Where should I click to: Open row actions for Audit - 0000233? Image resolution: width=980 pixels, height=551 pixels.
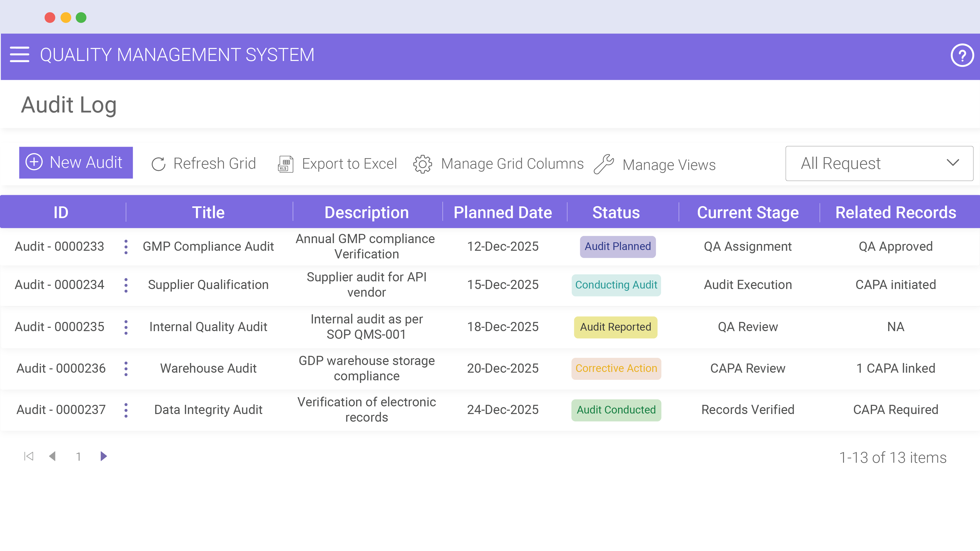coord(126,246)
